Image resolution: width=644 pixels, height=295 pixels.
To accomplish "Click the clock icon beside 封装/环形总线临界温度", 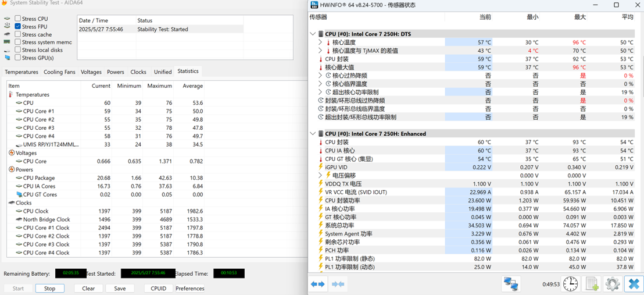I will (x=321, y=109).
